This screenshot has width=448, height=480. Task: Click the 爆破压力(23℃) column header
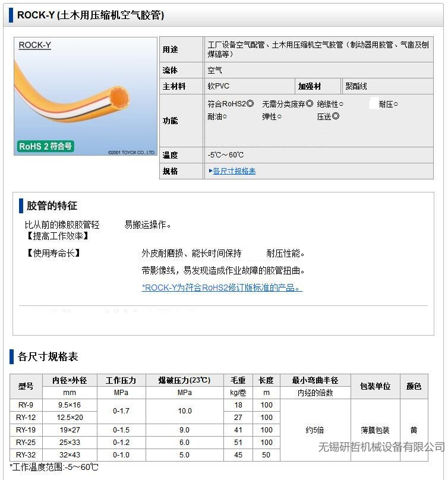click(x=185, y=380)
